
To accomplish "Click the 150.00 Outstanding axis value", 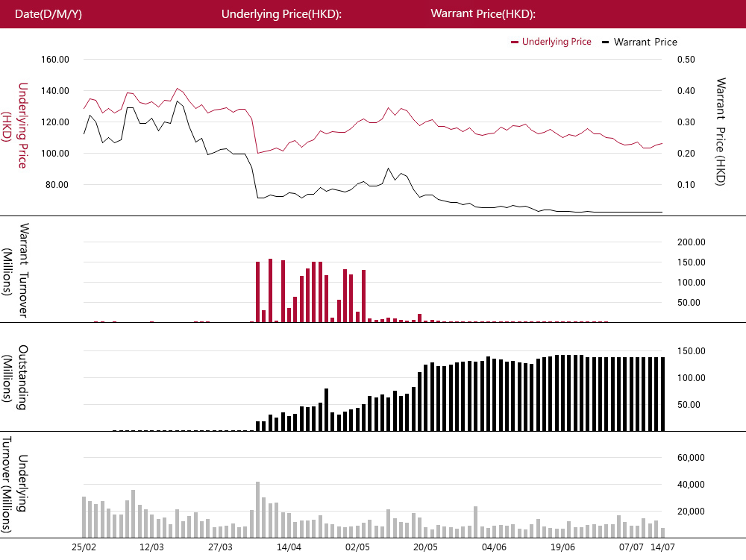I will click(x=692, y=351).
